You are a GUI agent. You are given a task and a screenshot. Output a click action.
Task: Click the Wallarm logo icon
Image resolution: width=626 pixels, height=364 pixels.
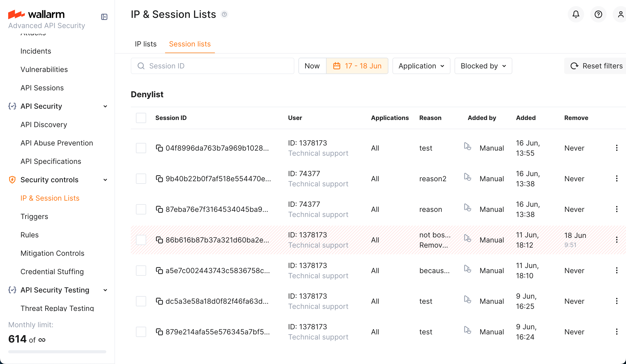[16, 14]
